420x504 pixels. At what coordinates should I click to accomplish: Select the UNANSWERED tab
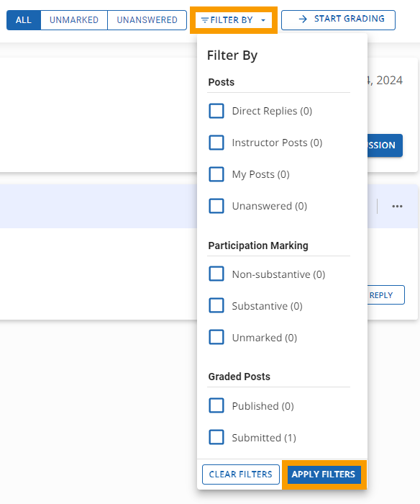(147, 20)
